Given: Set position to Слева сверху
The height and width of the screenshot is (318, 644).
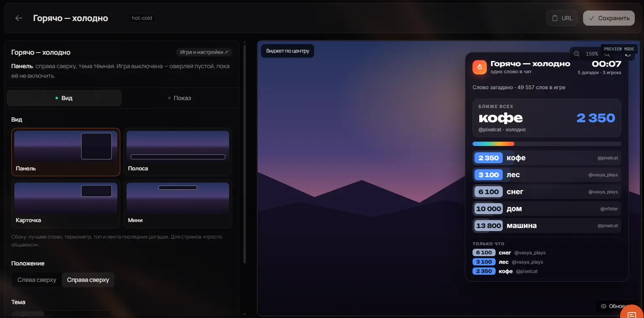Looking at the screenshot, I should coord(37,280).
